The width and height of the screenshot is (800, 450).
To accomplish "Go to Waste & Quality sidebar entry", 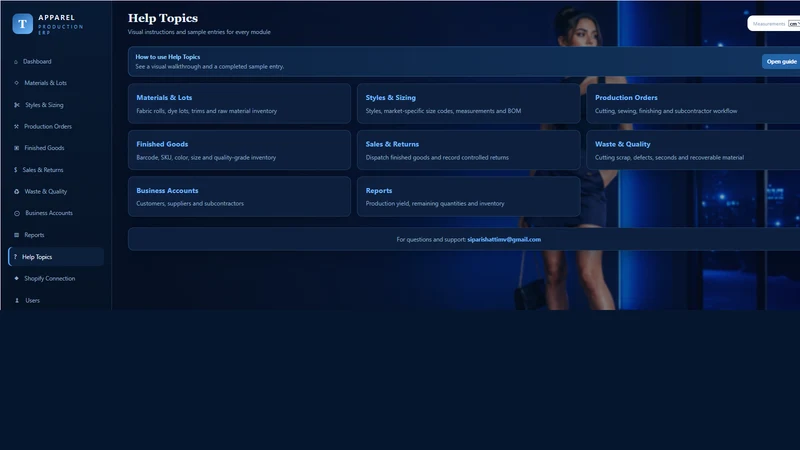I will coord(56,192).
